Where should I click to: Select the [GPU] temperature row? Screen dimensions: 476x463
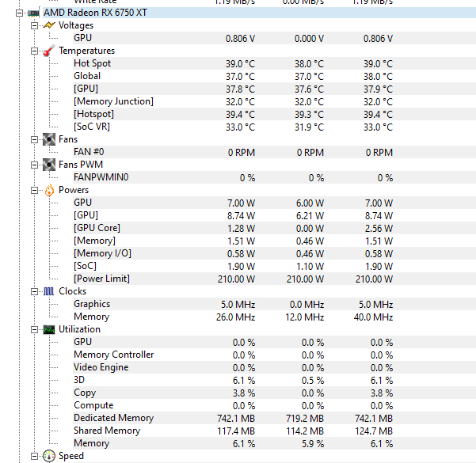274,89
